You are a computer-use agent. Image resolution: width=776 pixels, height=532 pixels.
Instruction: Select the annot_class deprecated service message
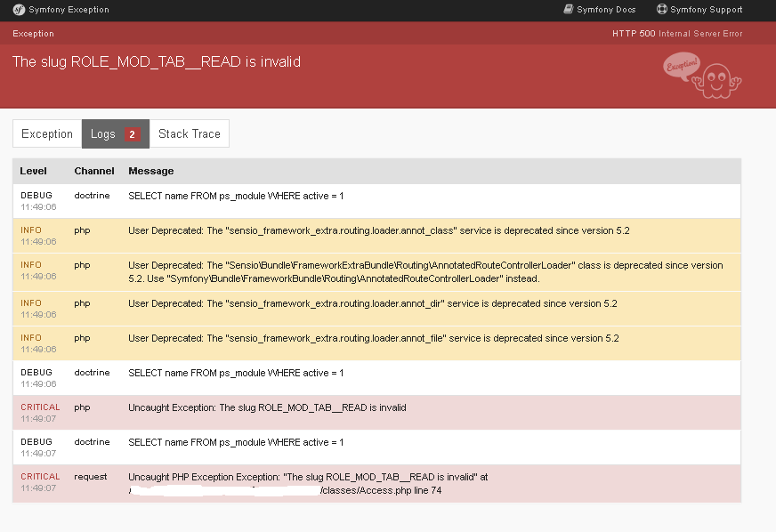pyautogui.click(x=378, y=230)
